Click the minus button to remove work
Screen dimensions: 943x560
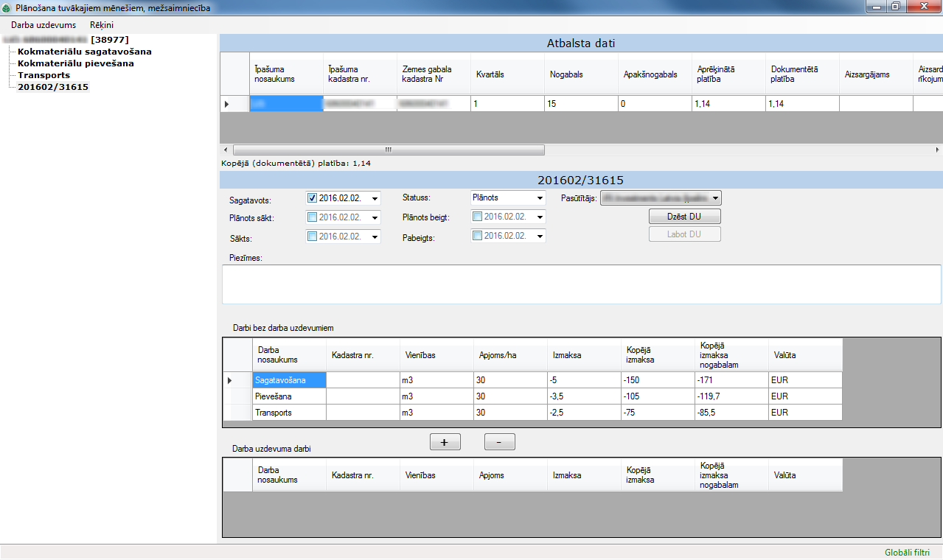coord(499,442)
